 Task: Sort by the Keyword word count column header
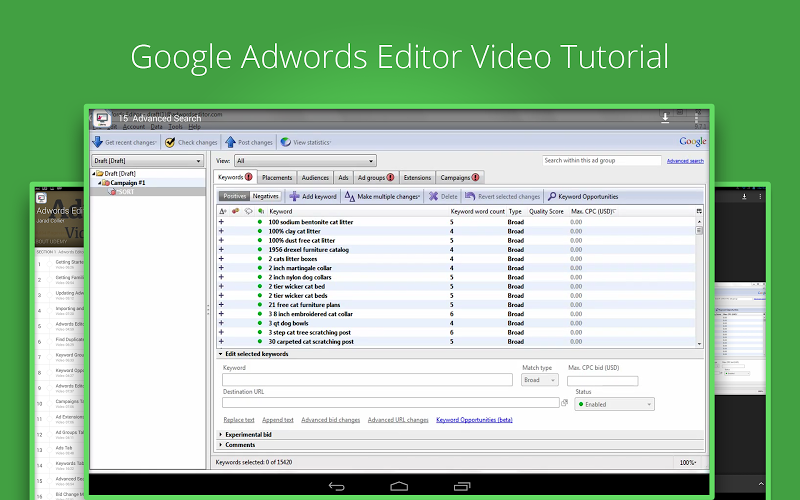coord(478,211)
